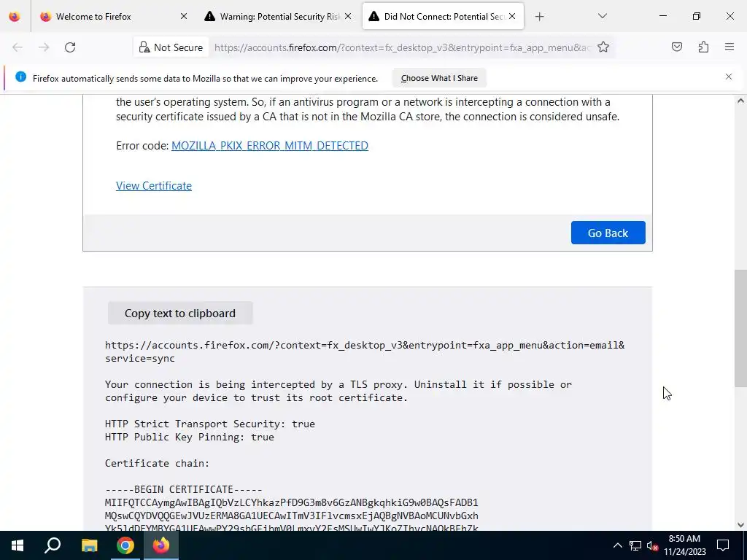
Task: Open the Save to Pocket icon
Action: pos(676,47)
